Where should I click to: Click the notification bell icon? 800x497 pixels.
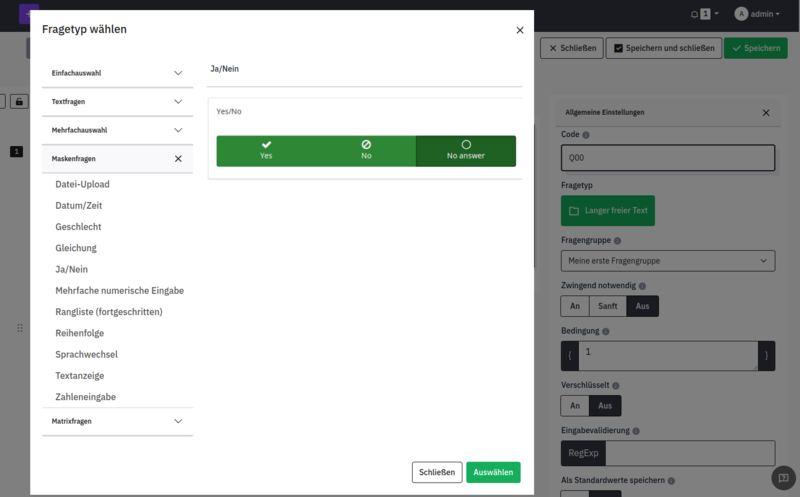point(695,14)
